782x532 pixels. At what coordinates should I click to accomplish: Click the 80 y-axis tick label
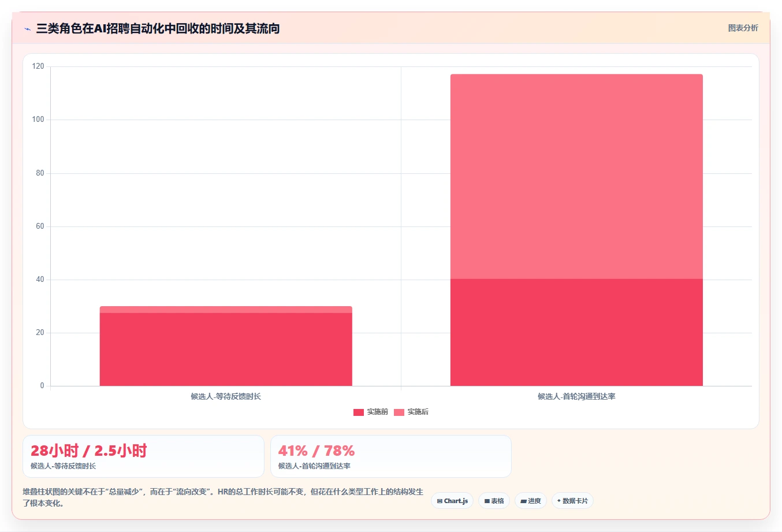[x=40, y=173]
